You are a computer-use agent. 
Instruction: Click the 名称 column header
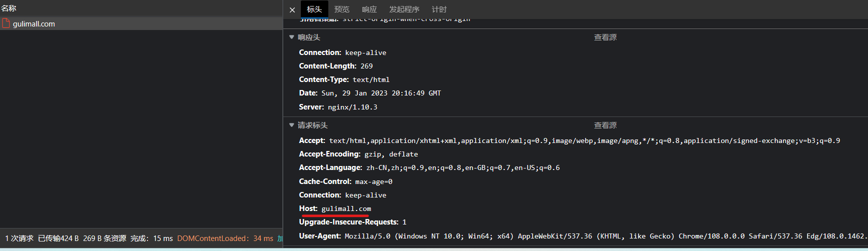tap(9, 8)
